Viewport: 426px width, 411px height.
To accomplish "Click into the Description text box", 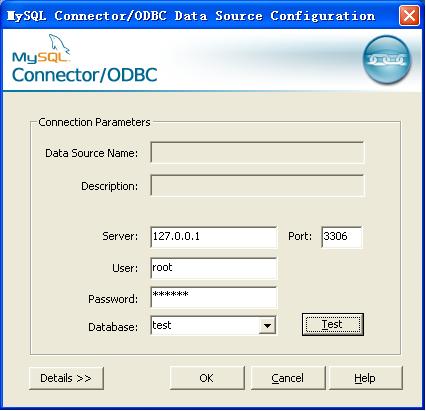I will pyautogui.click(x=257, y=186).
